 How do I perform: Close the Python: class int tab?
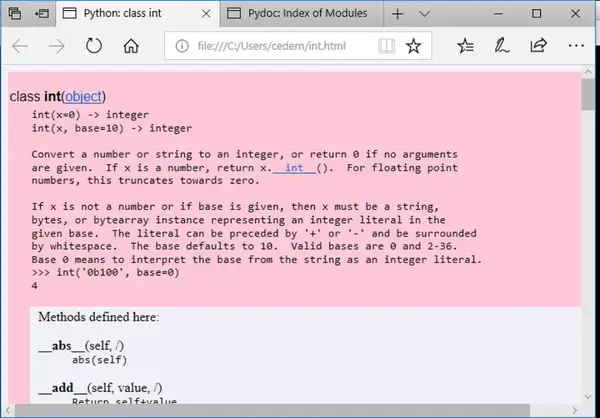click(x=206, y=14)
